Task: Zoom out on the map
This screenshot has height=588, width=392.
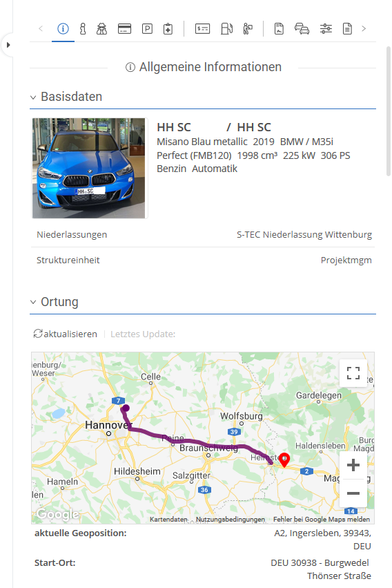Action: [353, 493]
